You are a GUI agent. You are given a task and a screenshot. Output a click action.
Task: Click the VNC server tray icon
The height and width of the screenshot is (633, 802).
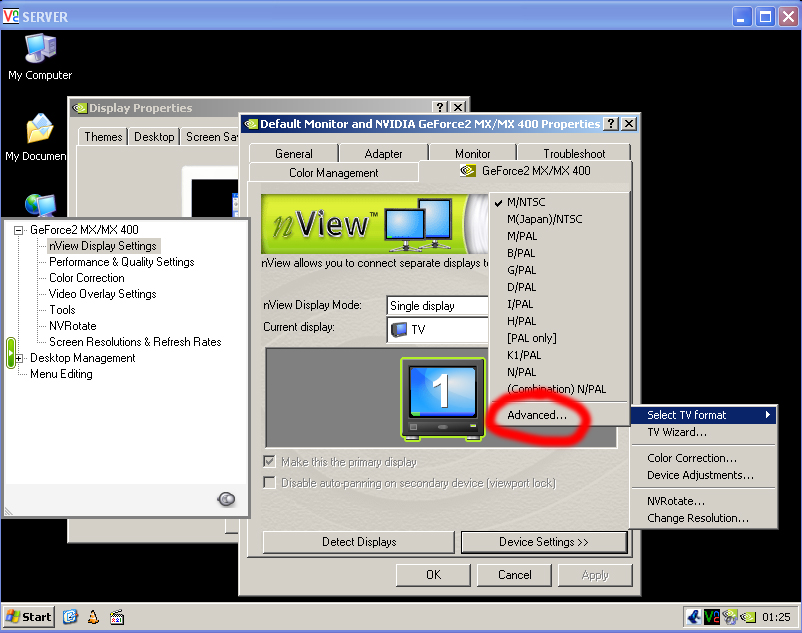[x=712, y=617]
